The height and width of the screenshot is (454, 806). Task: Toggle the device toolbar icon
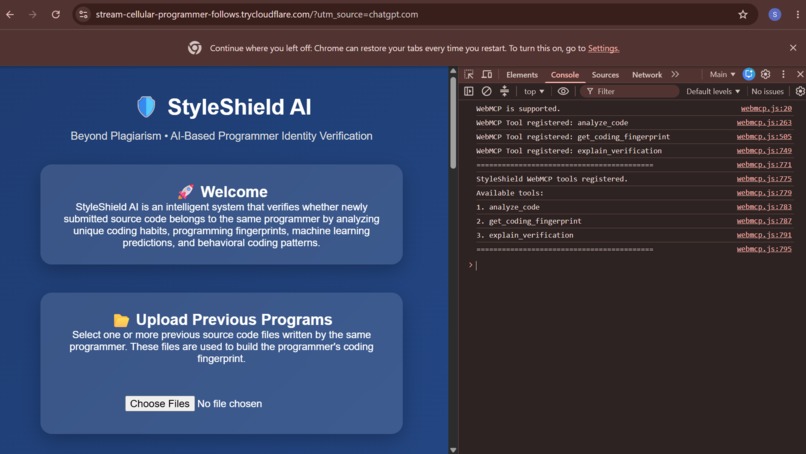[x=486, y=75]
